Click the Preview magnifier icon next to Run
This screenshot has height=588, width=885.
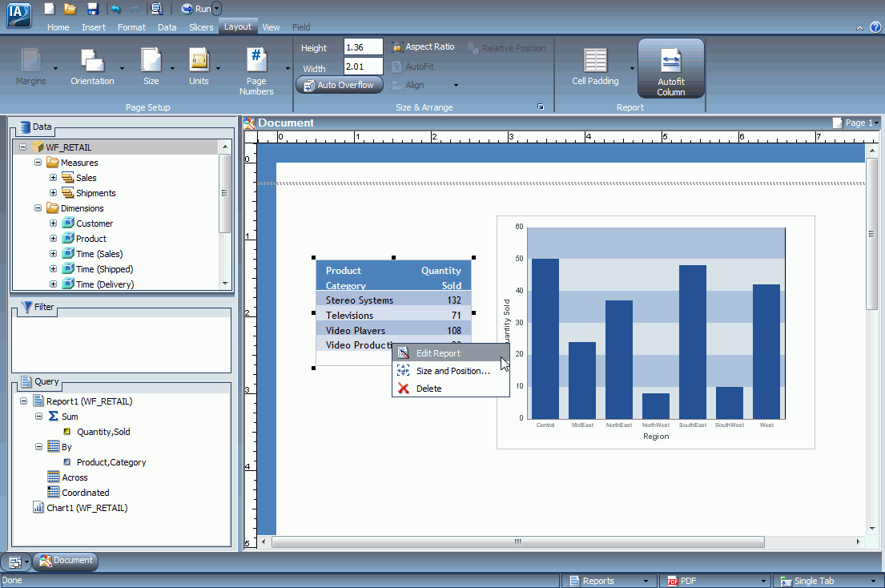[x=156, y=9]
